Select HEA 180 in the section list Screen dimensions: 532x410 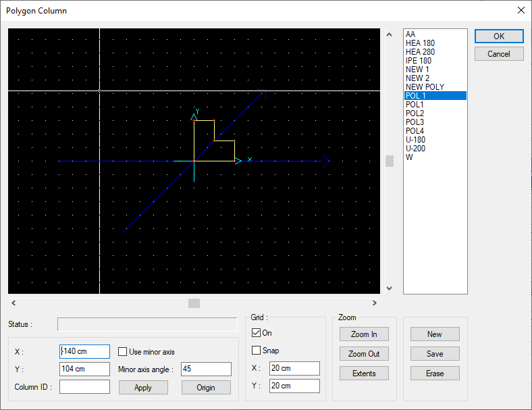[x=420, y=43]
